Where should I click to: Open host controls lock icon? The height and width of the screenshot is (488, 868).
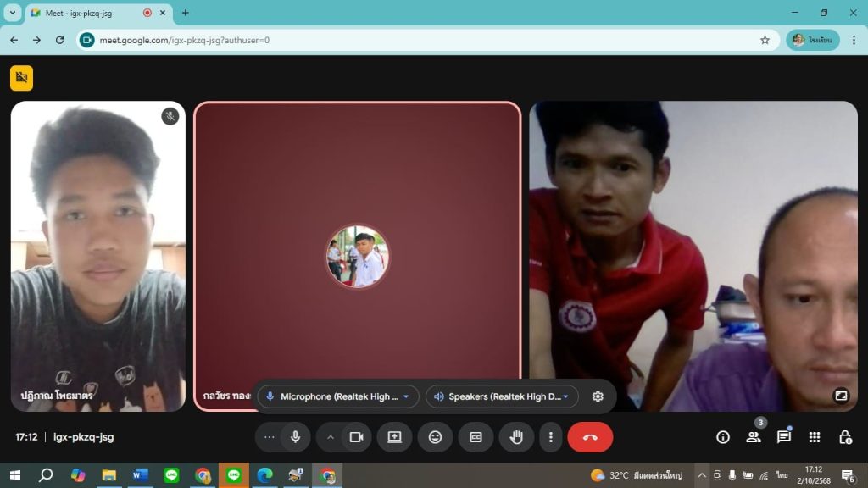845,437
